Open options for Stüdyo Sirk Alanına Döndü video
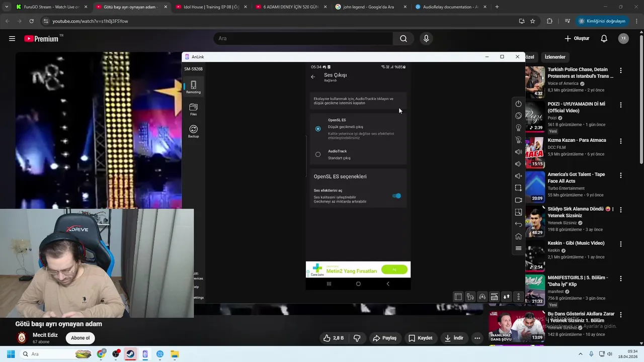Screen dimensions: 644x362 click(620, 210)
